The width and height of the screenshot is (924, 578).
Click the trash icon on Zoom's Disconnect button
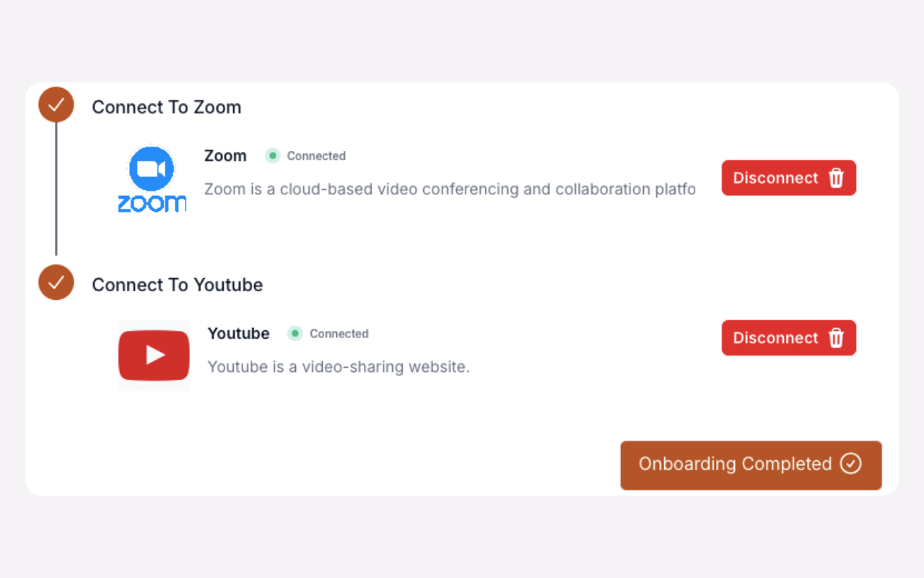coord(837,178)
